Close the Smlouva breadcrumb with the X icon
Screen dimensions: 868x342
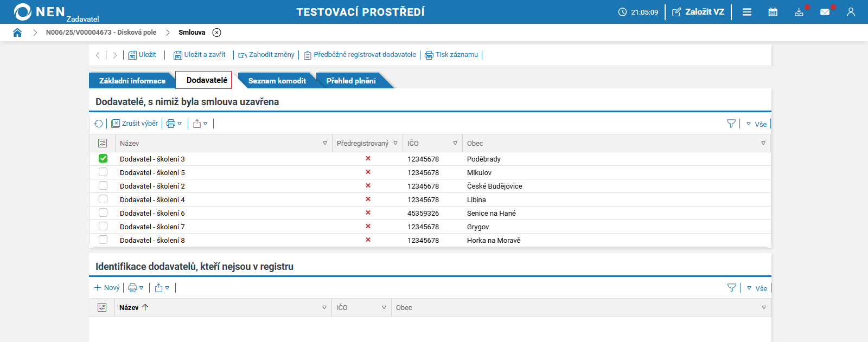216,33
